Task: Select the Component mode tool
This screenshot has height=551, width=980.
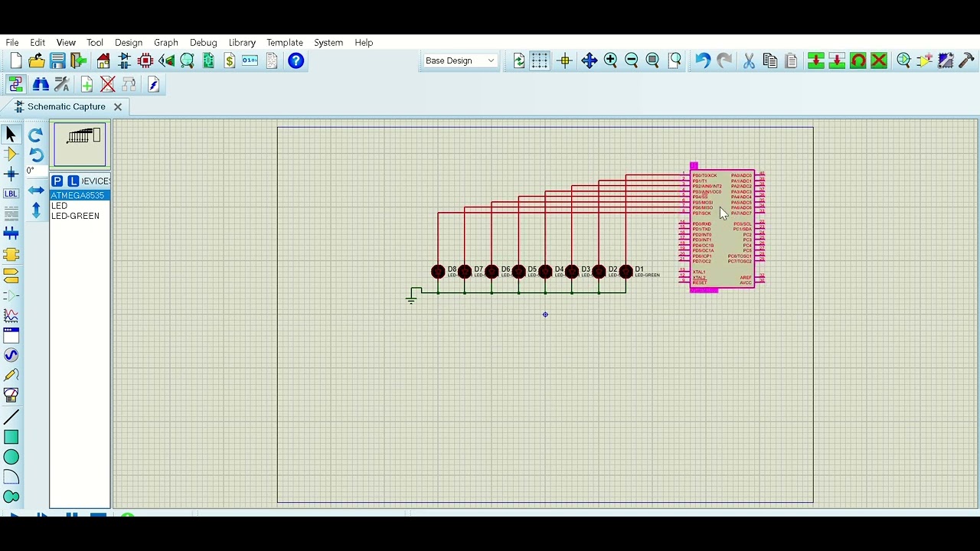Action: tap(11, 155)
